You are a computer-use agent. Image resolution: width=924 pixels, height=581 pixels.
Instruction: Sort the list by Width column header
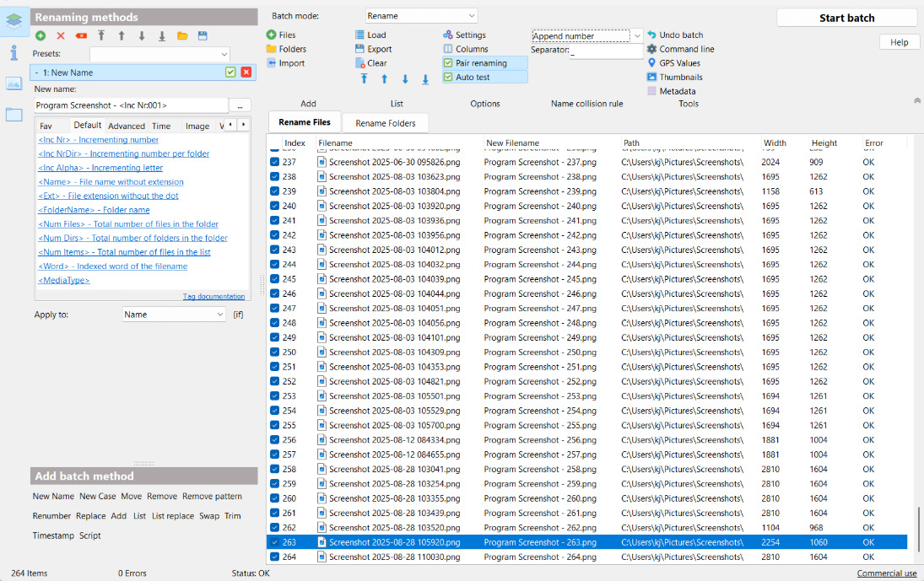pos(775,143)
